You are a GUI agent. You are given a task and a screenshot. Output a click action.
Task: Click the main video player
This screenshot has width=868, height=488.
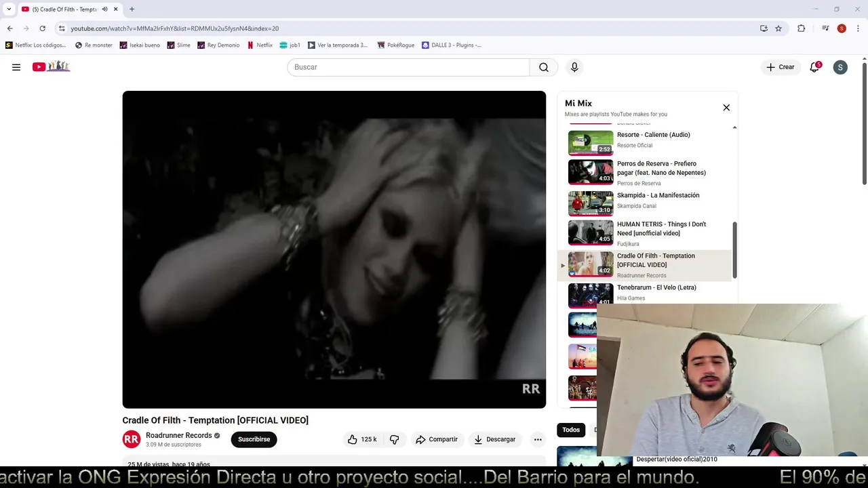pyautogui.click(x=334, y=249)
